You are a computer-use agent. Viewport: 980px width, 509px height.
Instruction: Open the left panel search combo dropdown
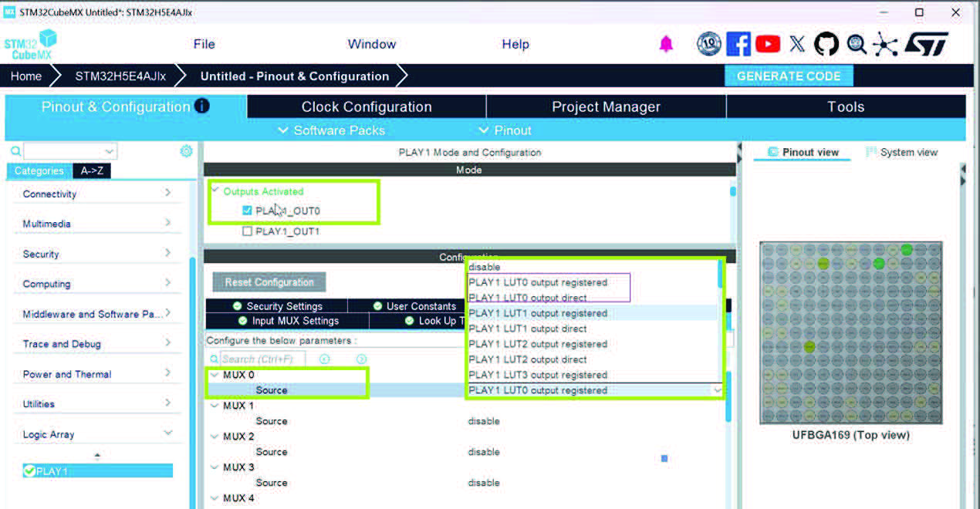(x=109, y=151)
